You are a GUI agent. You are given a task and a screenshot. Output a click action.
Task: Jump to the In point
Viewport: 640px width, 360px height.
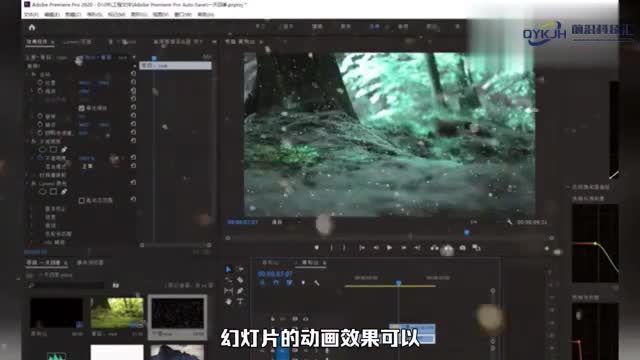[x=362, y=248]
